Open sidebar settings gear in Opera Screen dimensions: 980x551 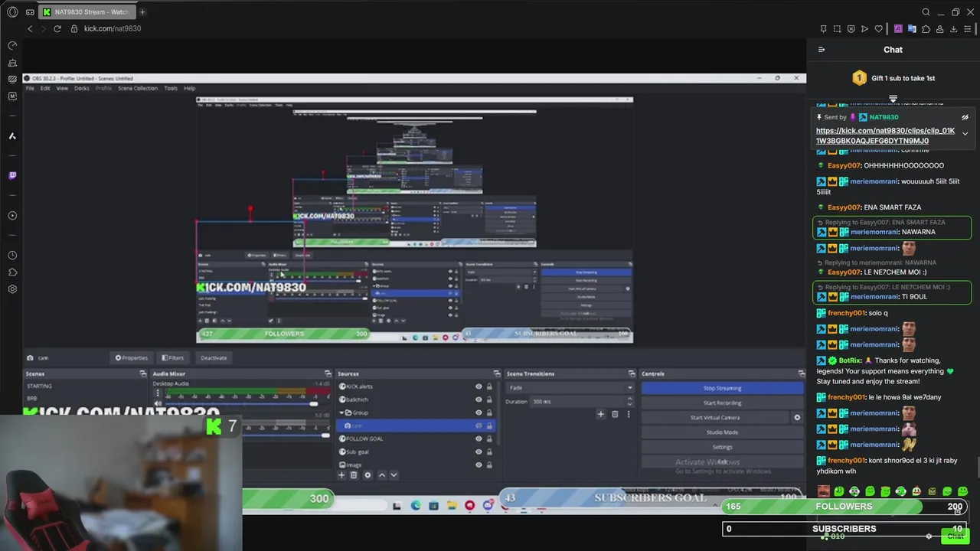coord(12,289)
